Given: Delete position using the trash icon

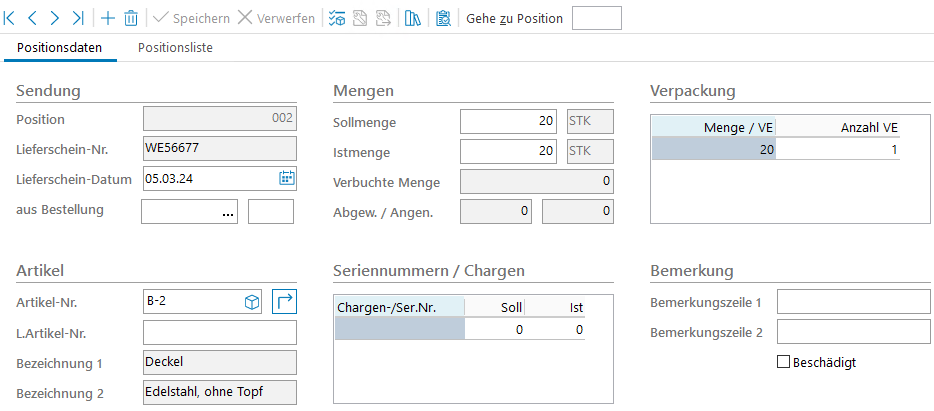Looking at the screenshot, I should 131,18.
